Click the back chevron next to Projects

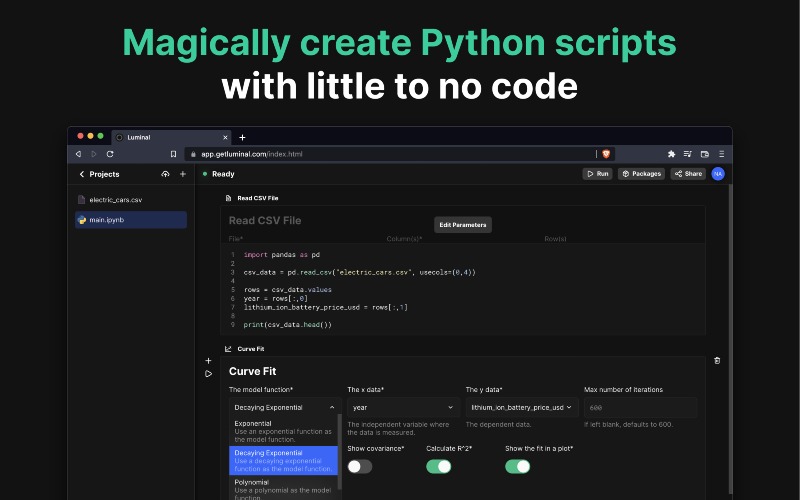click(x=82, y=174)
